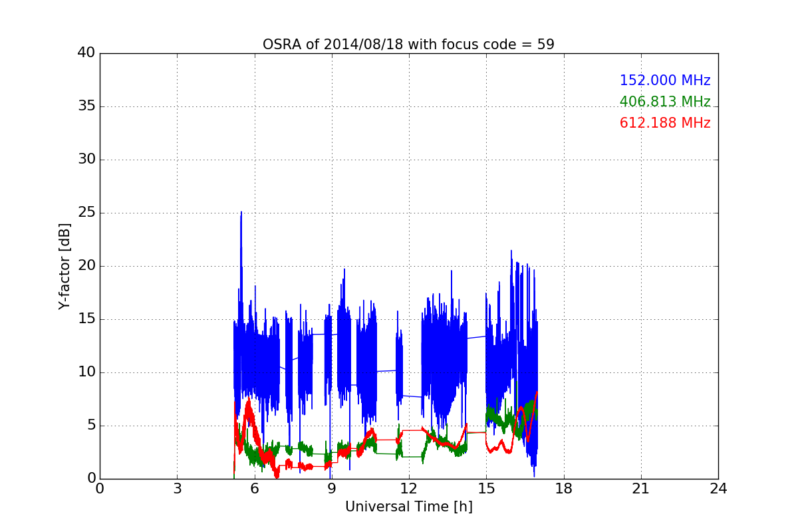This screenshot has width=798, height=532.
Task: Click the x-axis tick label 3
Action: point(177,489)
